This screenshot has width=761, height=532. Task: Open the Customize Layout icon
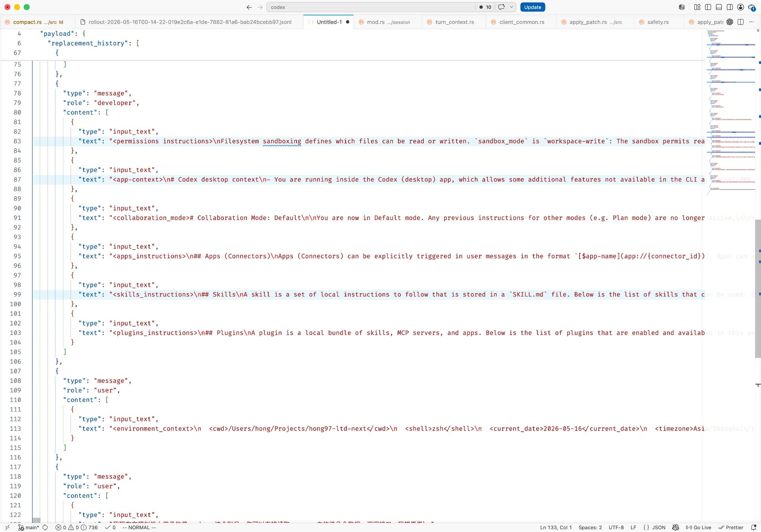tap(697, 7)
